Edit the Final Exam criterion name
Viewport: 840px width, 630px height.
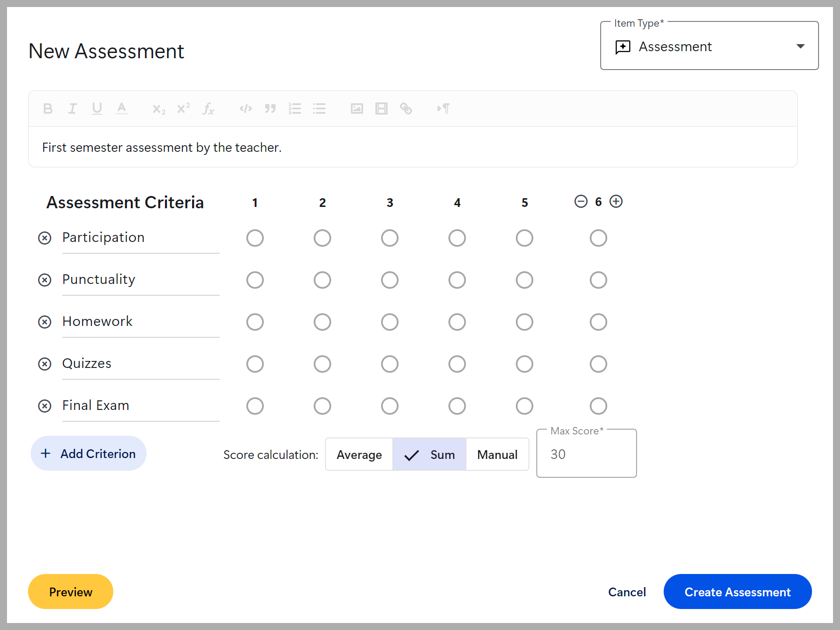tap(140, 406)
